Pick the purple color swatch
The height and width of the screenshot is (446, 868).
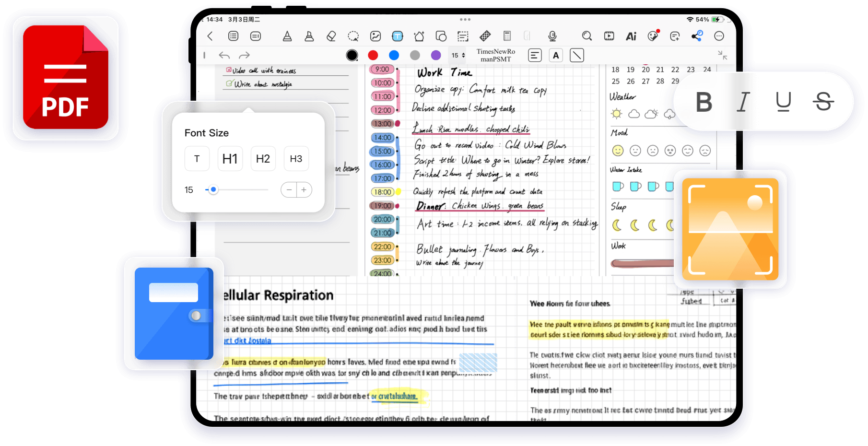[436, 55]
